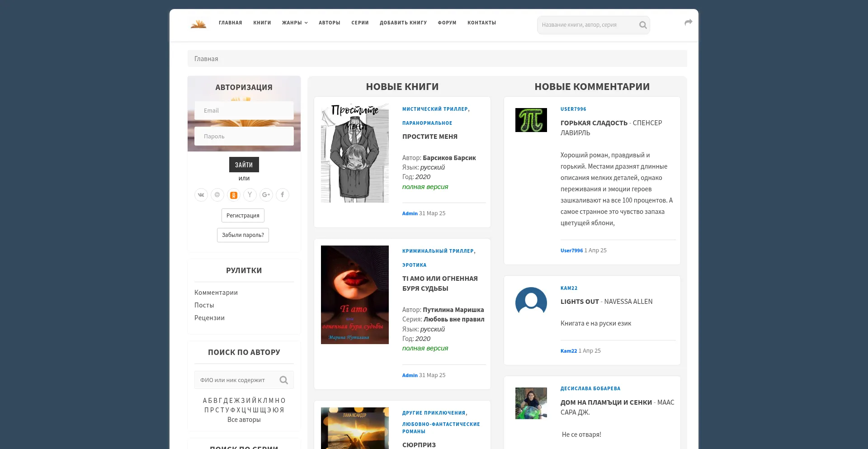Viewport: 868px width, 449px height.
Task: Click the book logo in the header
Action: [x=198, y=24]
